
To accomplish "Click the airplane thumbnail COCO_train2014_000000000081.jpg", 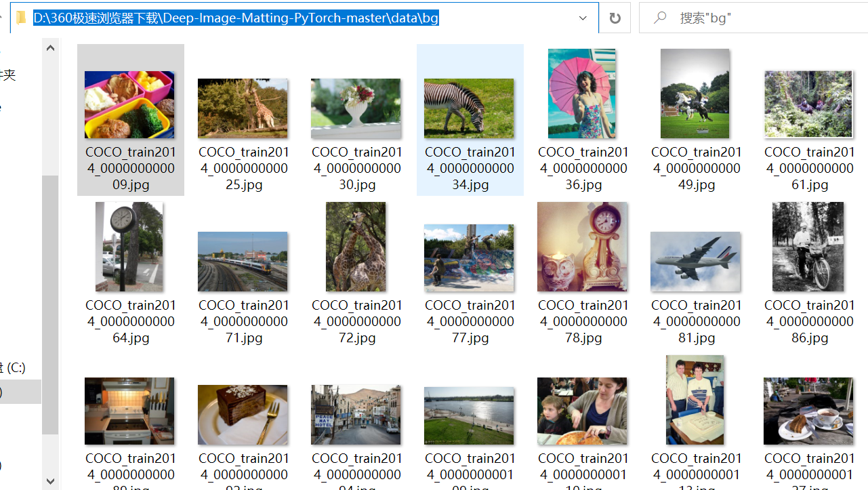I will coord(695,261).
